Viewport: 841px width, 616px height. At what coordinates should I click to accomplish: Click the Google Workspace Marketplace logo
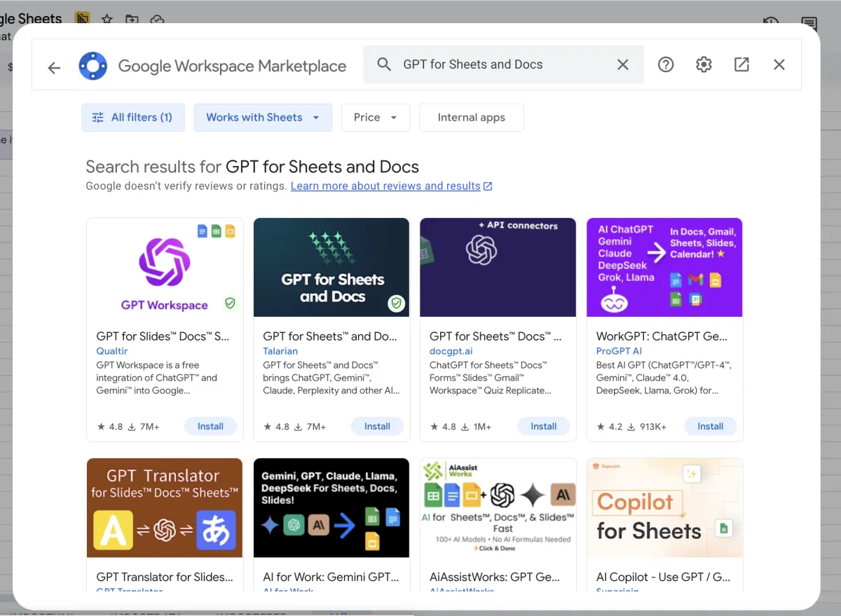(93, 66)
